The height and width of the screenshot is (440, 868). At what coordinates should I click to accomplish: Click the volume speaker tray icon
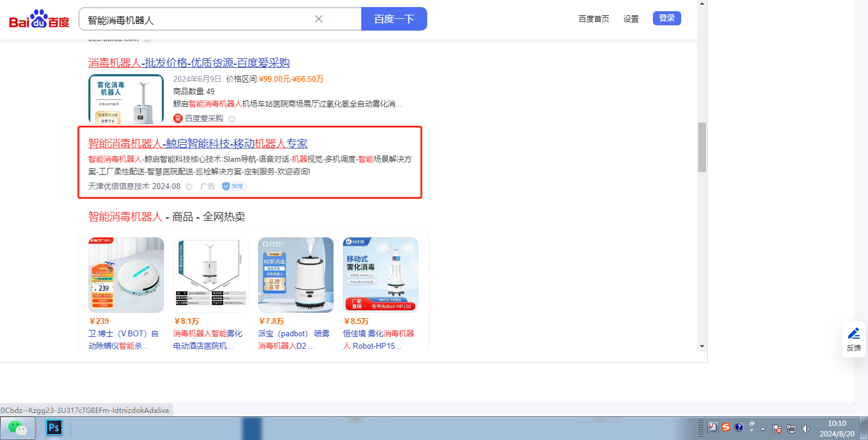pyautogui.click(x=805, y=428)
